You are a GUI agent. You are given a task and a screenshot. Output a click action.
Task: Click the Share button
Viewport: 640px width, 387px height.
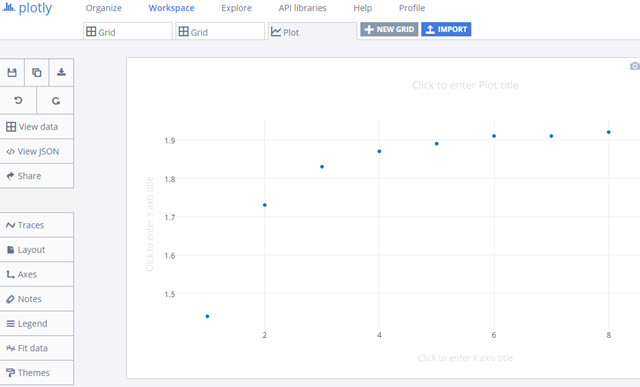[37, 176]
